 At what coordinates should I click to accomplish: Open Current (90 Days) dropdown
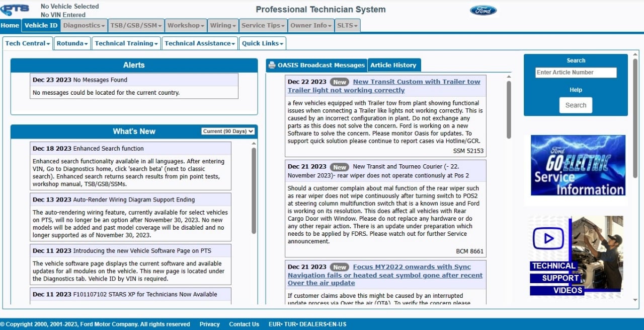[x=228, y=131]
